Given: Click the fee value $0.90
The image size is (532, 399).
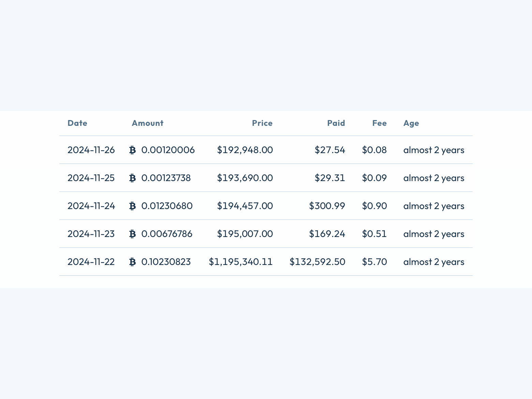Looking at the screenshot, I should [374, 206].
